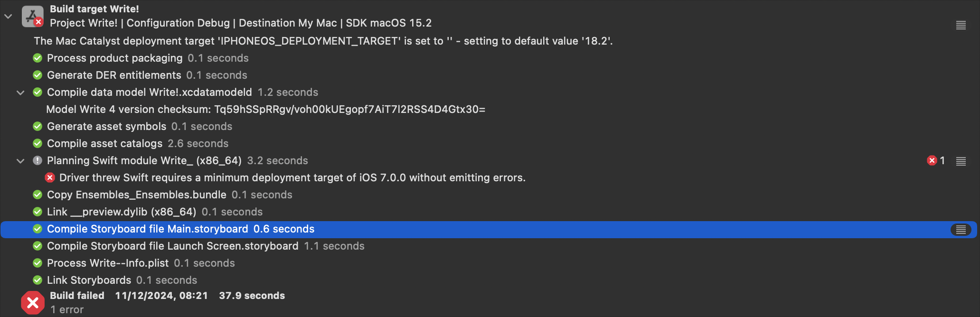Select Link __preview.dylib (x86_64) step
980x317 pixels.
(x=490, y=212)
